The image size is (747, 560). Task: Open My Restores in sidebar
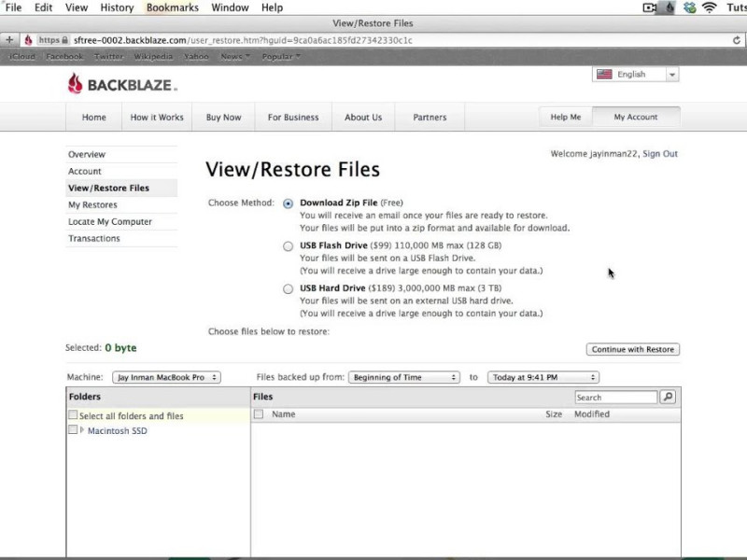click(x=121, y=204)
